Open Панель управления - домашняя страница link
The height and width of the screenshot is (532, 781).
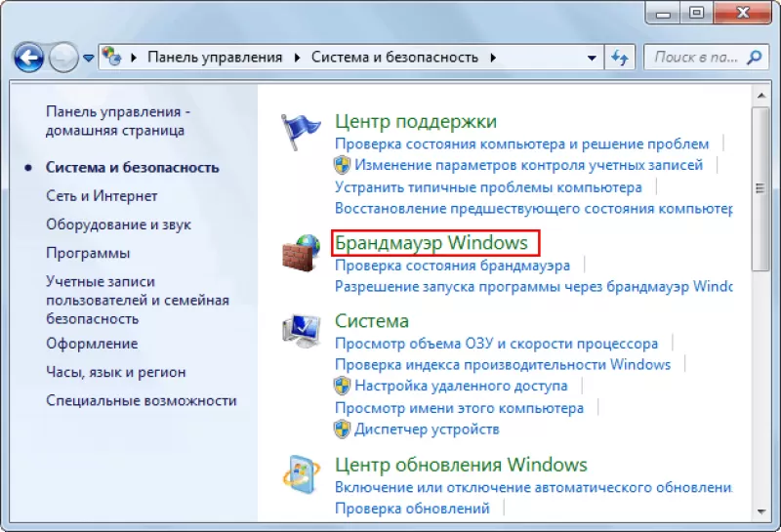pyautogui.click(x=118, y=121)
